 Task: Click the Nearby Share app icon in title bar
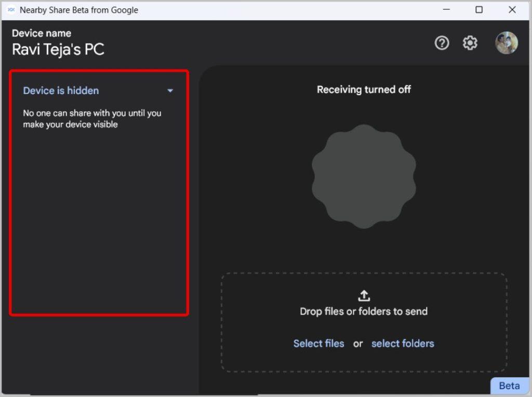[x=11, y=10]
